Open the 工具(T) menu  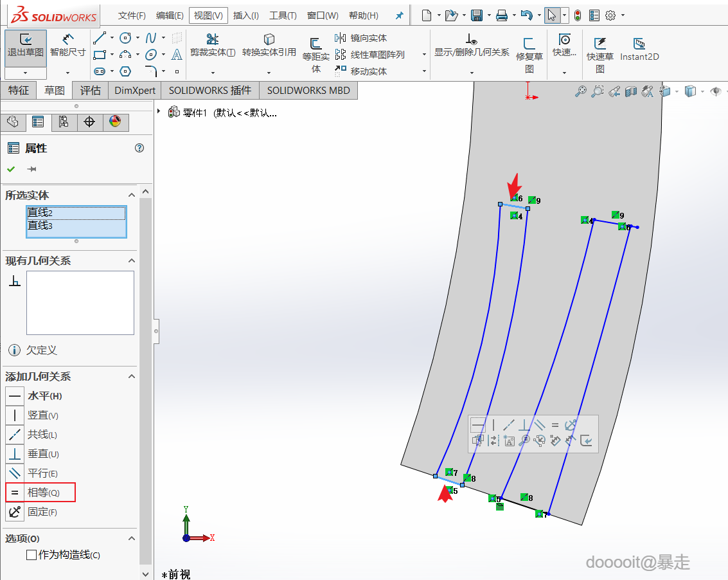point(283,15)
